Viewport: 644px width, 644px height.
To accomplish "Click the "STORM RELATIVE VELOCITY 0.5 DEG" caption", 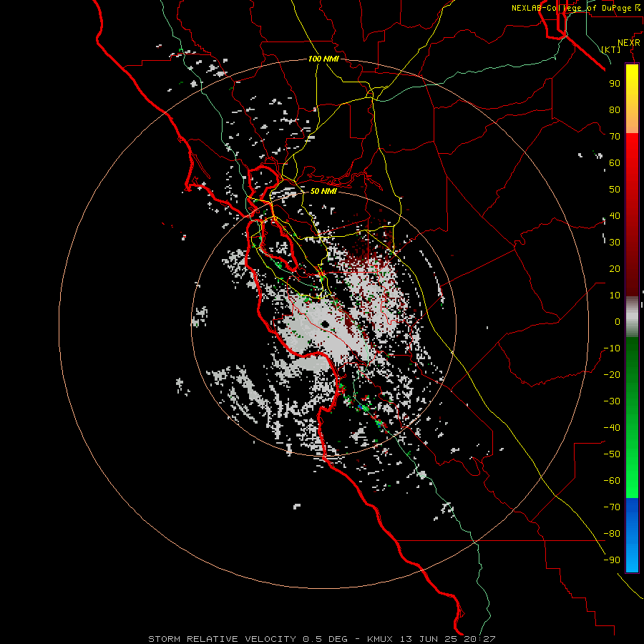I will (248, 639).
